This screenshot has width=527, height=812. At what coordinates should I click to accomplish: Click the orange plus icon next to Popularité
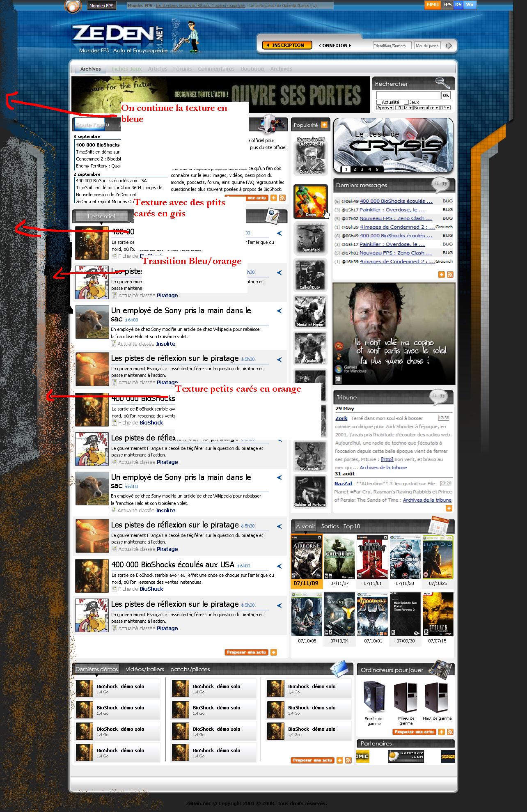pyautogui.click(x=324, y=125)
